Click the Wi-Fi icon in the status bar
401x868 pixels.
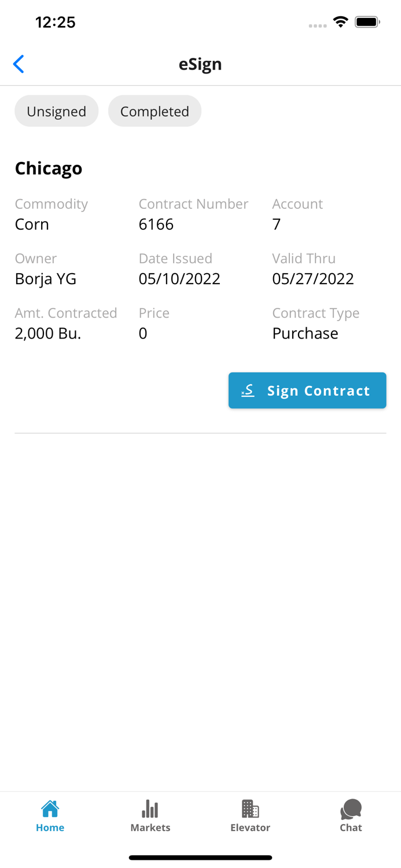click(340, 21)
